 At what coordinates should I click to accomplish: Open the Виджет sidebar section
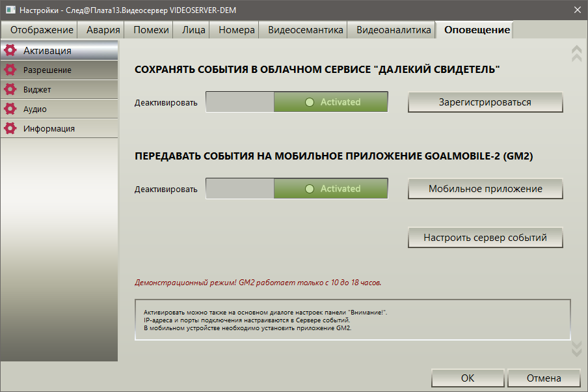pos(59,89)
